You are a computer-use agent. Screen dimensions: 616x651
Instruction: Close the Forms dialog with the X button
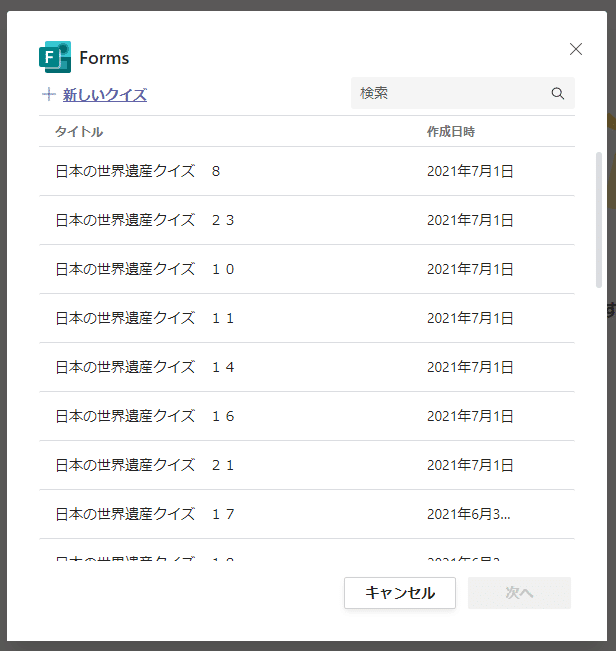click(575, 49)
